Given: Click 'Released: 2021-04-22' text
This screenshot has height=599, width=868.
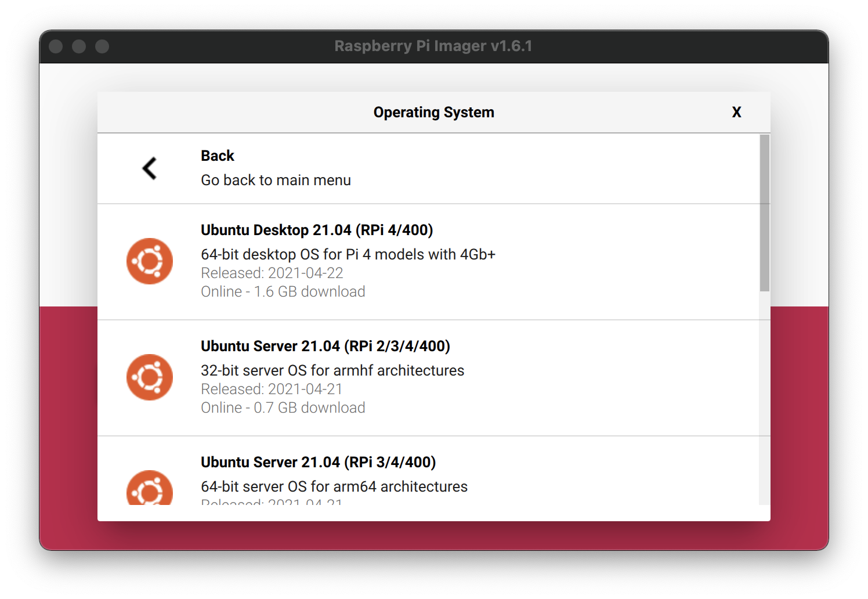Looking at the screenshot, I should click(272, 273).
